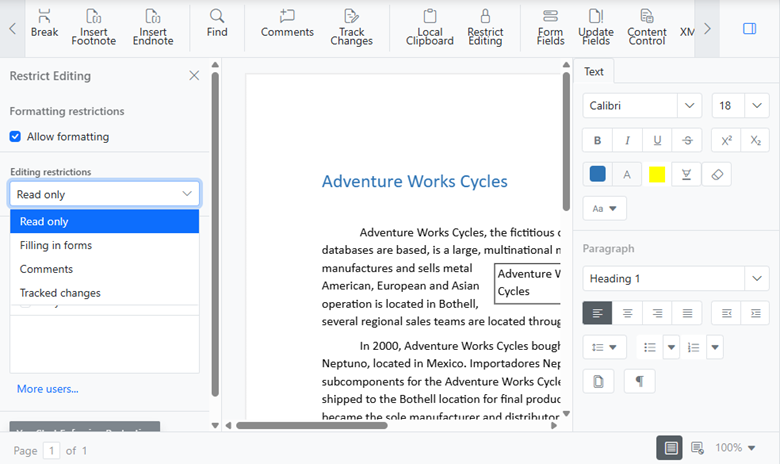Uncheck Allow formatting checkbox
Image resolution: width=780 pixels, height=464 pixels.
pyautogui.click(x=15, y=136)
